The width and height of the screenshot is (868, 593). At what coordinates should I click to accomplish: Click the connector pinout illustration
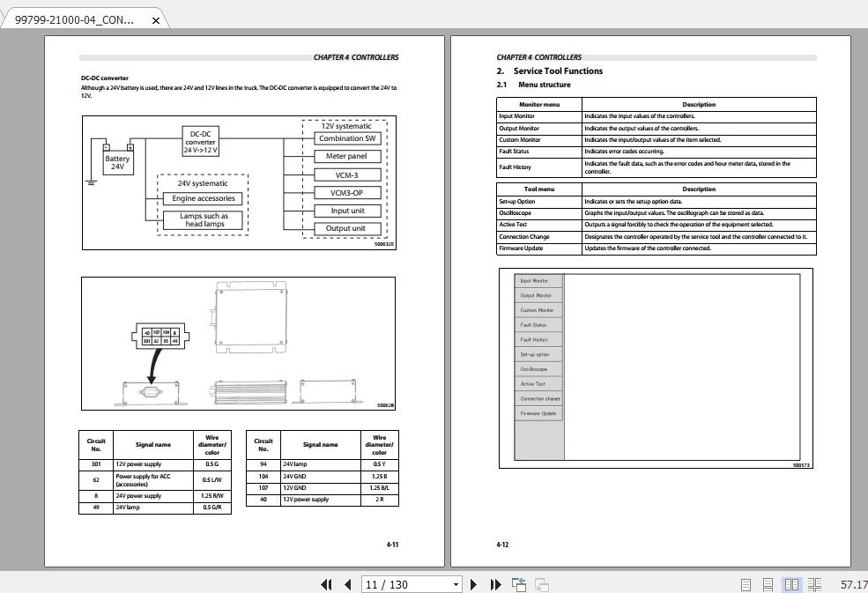[x=160, y=337]
